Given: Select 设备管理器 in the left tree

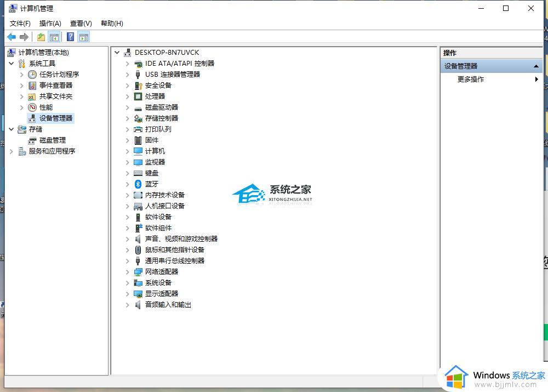Looking at the screenshot, I should tap(56, 118).
